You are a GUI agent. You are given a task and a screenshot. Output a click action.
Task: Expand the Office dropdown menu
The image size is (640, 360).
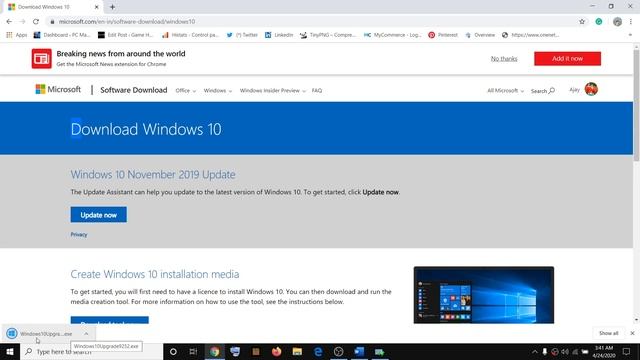(186, 91)
